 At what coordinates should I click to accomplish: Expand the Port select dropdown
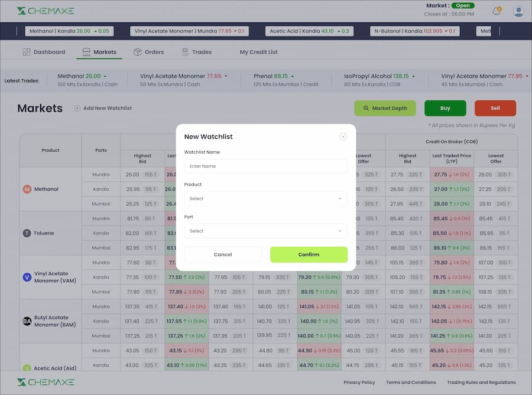click(265, 231)
